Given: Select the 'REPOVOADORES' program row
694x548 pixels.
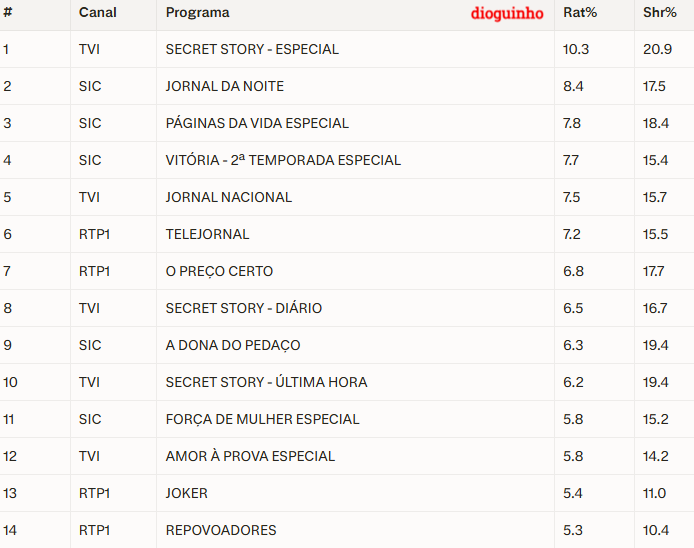Looking at the screenshot, I should [x=221, y=530].
